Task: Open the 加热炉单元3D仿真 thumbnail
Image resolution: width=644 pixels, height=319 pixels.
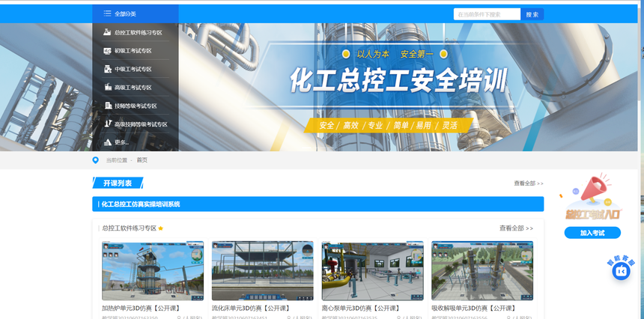Action: pyautogui.click(x=153, y=271)
